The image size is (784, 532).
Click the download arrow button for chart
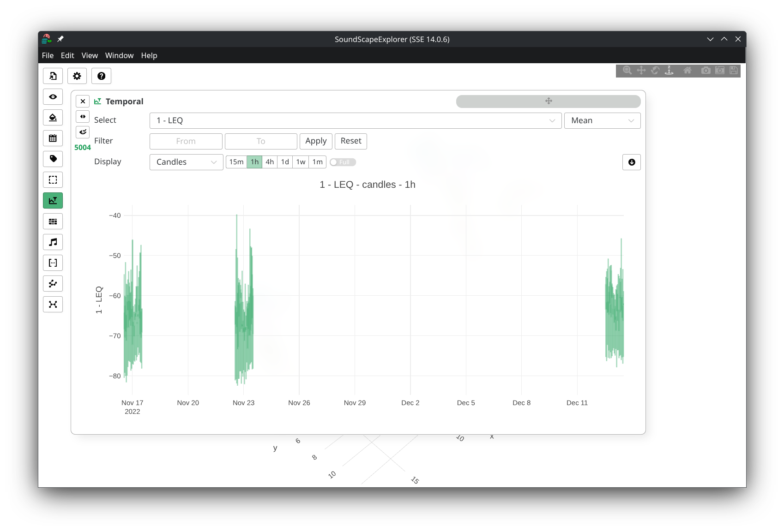pos(631,162)
